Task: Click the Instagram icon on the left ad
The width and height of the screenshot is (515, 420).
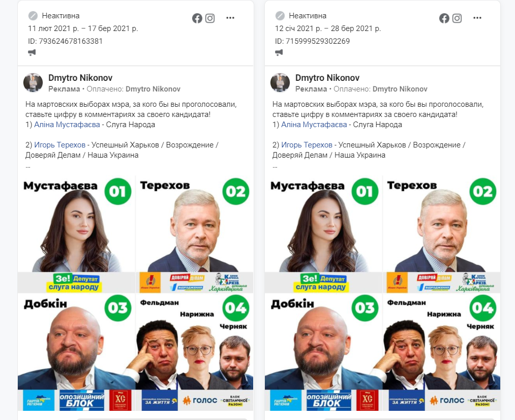Action: [x=210, y=18]
